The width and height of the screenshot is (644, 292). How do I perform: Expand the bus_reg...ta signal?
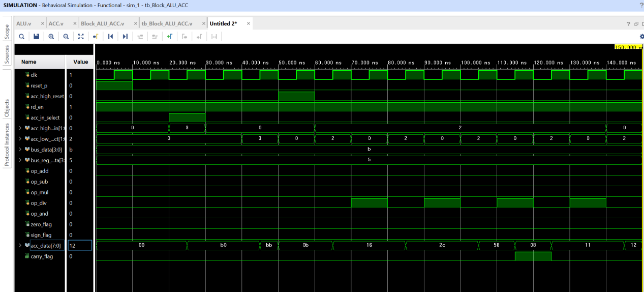20,160
